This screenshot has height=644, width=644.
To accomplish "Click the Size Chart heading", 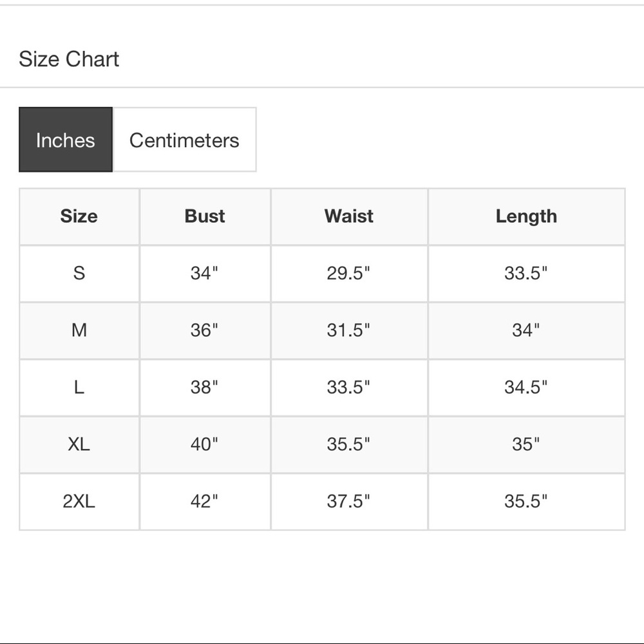I will [x=69, y=59].
